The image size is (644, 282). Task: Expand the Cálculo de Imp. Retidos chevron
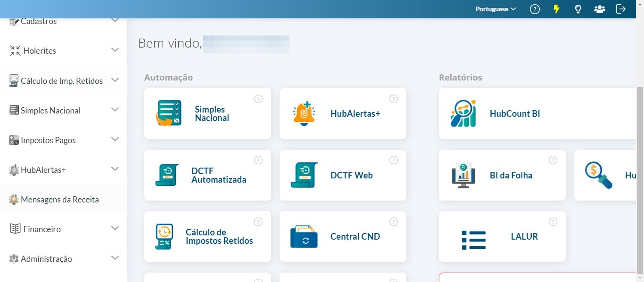pos(115,80)
